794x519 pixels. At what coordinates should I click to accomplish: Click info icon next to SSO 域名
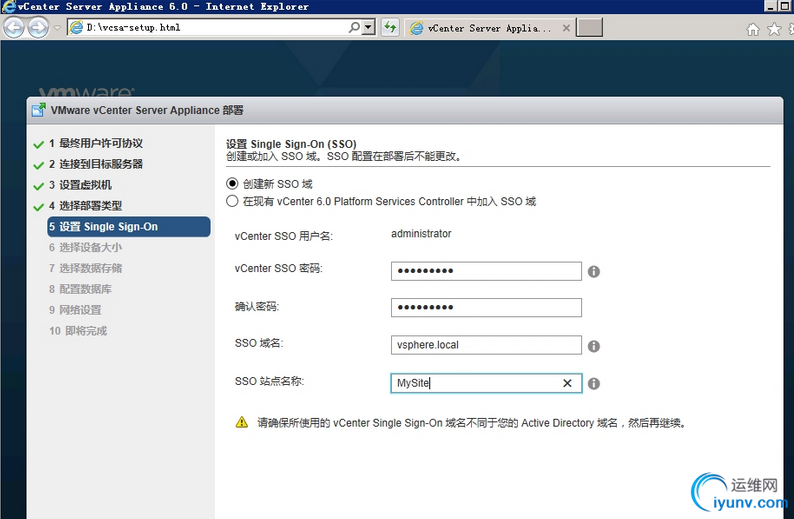[x=594, y=346]
